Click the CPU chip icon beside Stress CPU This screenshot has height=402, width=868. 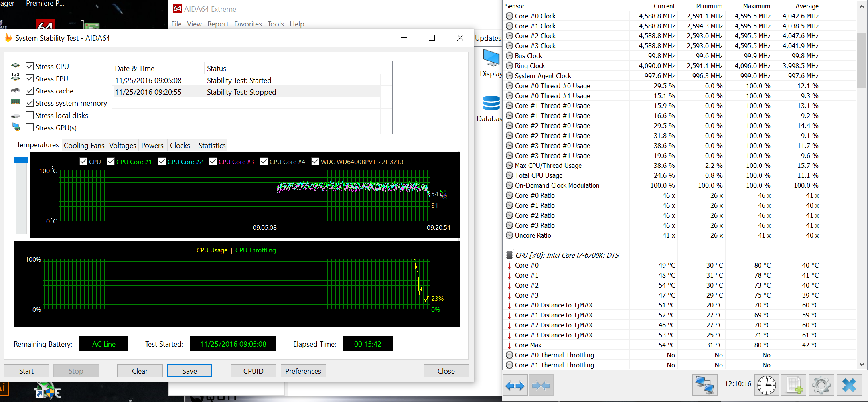[x=16, y=66]
